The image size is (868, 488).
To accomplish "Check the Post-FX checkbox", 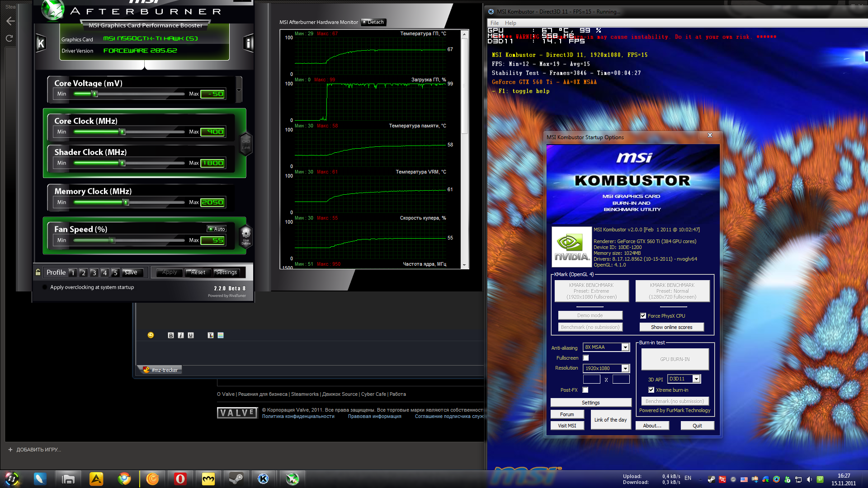I will pyautogui.click(x=585, y=390).
